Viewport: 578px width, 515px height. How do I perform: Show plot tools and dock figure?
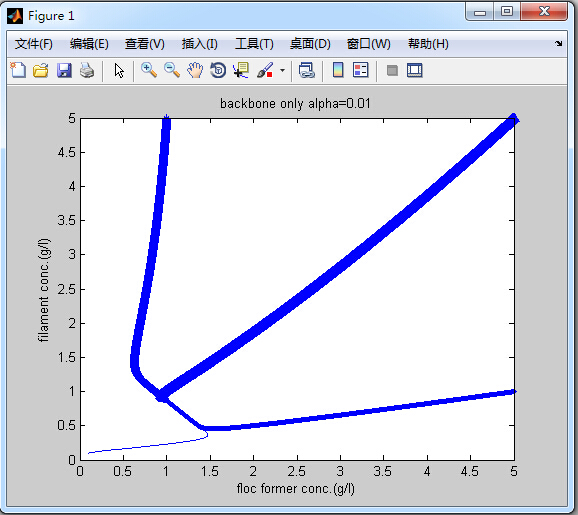coord(415,70)
